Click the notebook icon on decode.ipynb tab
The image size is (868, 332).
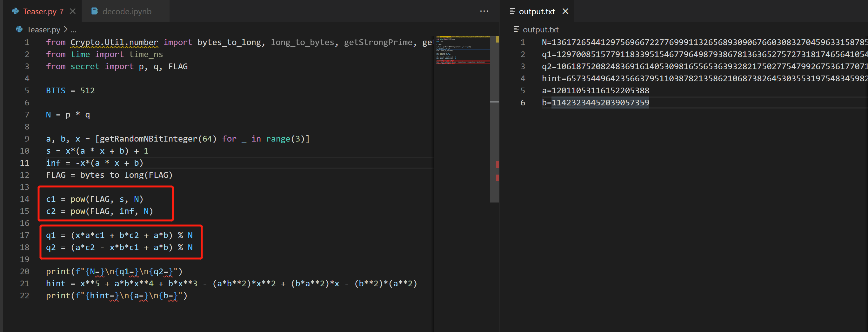[x=95, y=11]
